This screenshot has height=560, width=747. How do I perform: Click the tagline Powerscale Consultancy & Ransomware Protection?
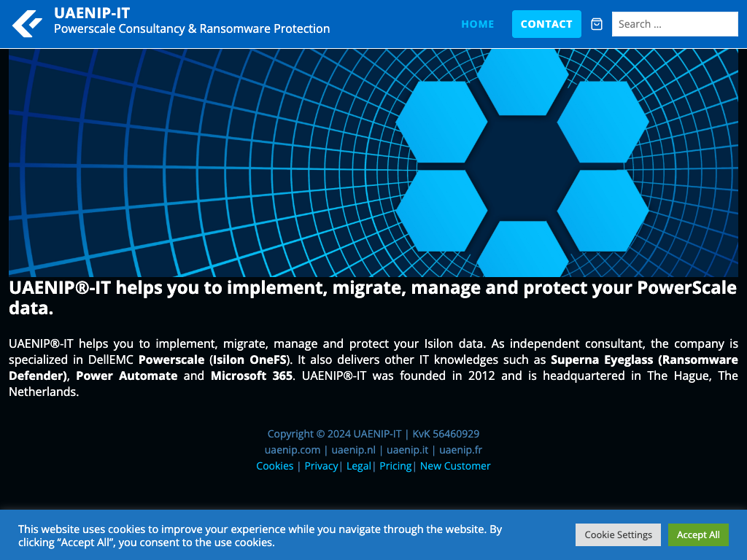(192, 28)
